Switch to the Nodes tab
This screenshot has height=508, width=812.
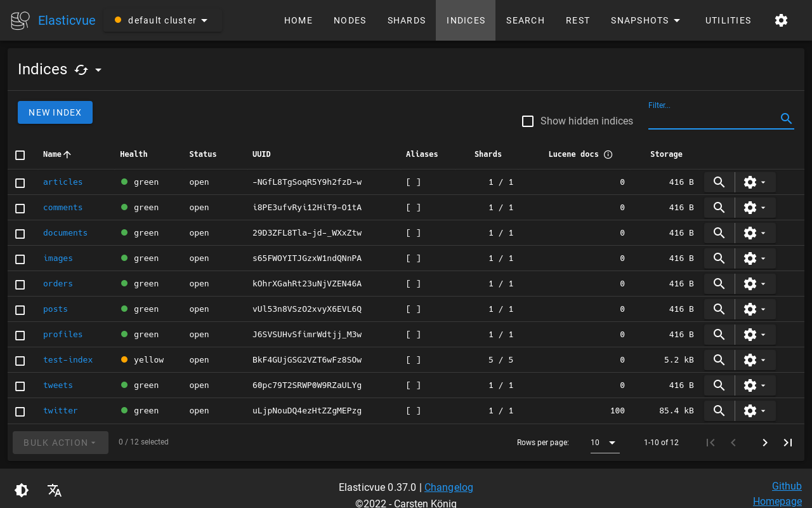pos(350,20)
